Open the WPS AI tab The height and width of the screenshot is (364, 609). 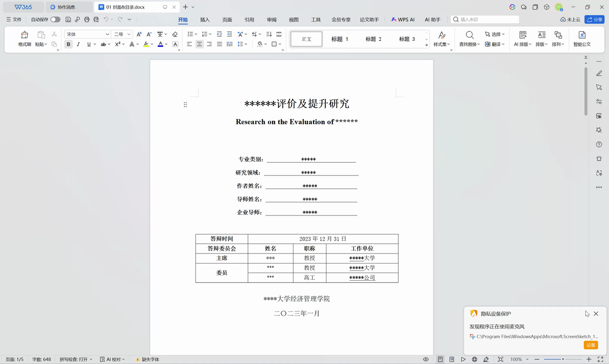(403, 20)
